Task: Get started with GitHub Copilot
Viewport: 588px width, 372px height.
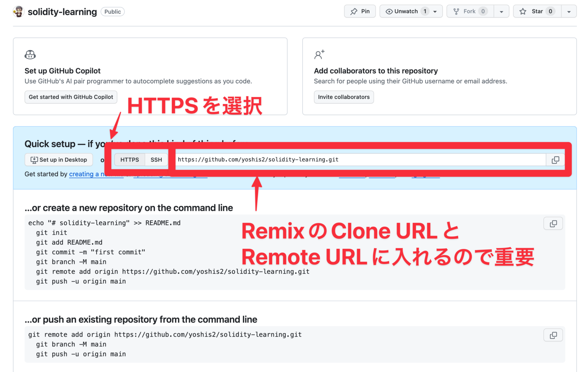Action: pyautogui.click(x=71, y=97)
